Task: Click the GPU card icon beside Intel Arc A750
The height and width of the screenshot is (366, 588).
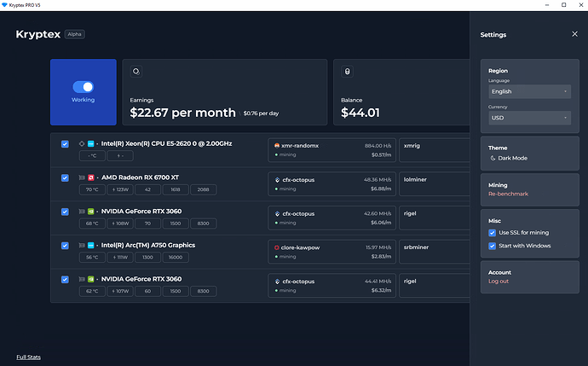Action: click(82, 245)
